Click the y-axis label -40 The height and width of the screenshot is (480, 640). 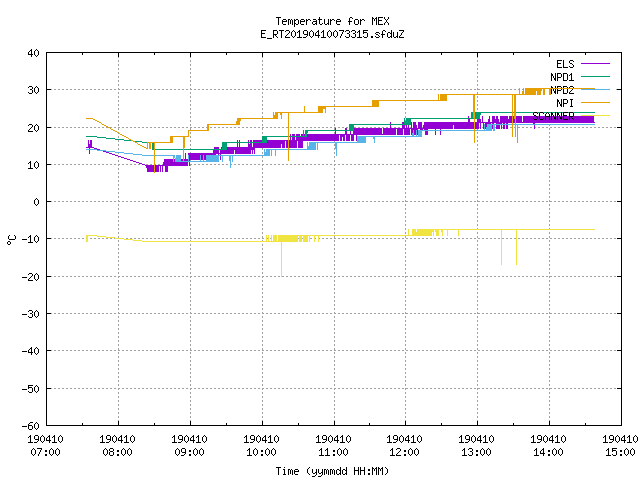click(x=31, y=351)
